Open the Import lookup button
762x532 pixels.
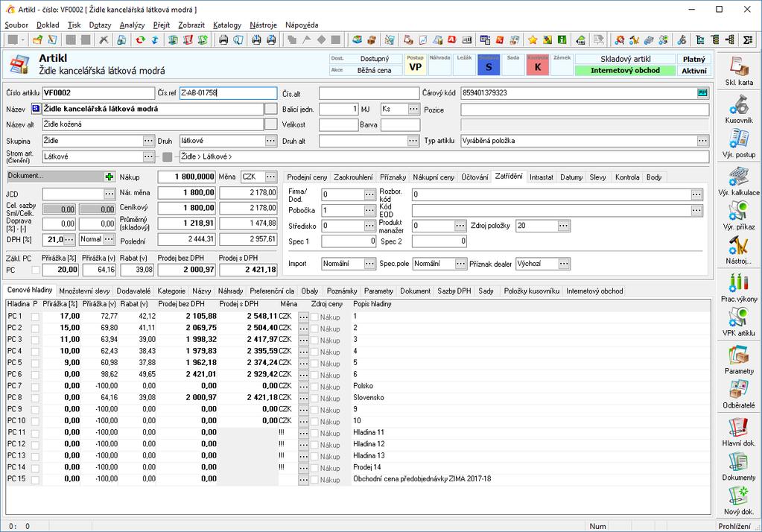coord(369,264)
